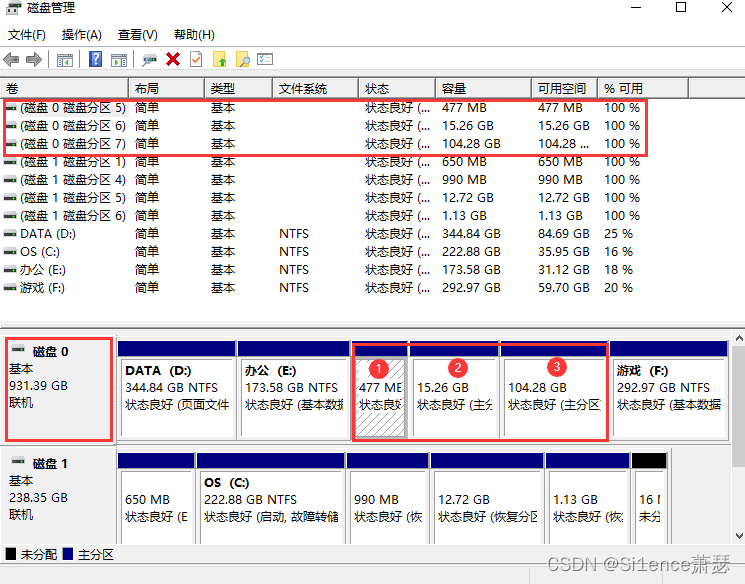Open the 查看(V) menu
Image resolution: width=745 pixels, height=584 pixels.
point(138,35)
